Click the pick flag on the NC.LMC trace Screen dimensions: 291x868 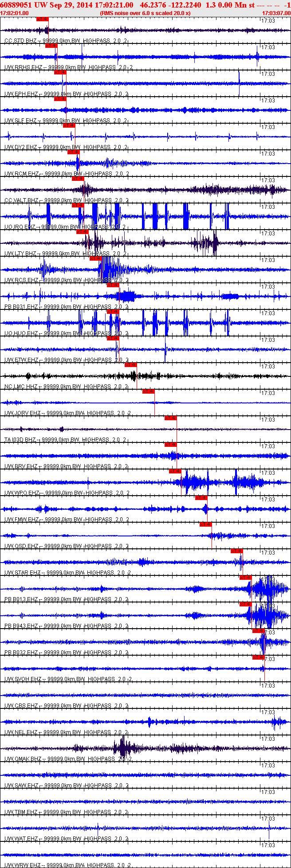pos(131,365)
